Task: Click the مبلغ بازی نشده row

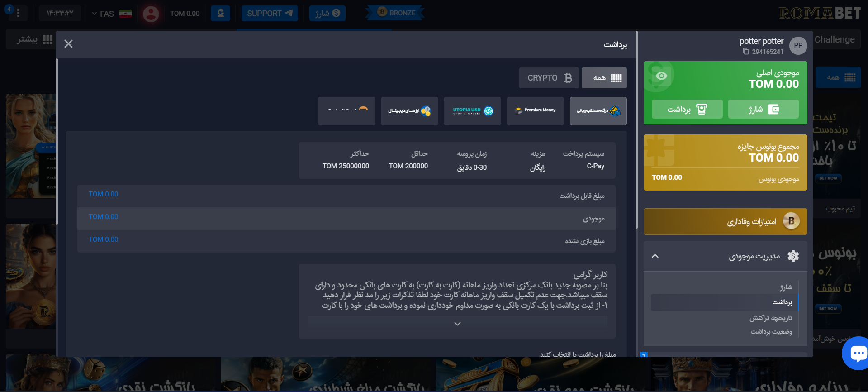Action: 346,241
